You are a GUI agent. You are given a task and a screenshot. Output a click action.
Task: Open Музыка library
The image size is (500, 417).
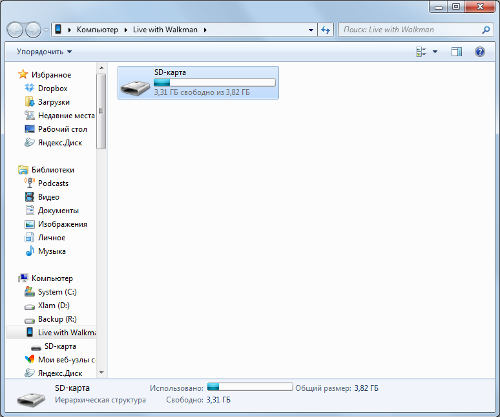pyautogui.click(x=52, y=251)
